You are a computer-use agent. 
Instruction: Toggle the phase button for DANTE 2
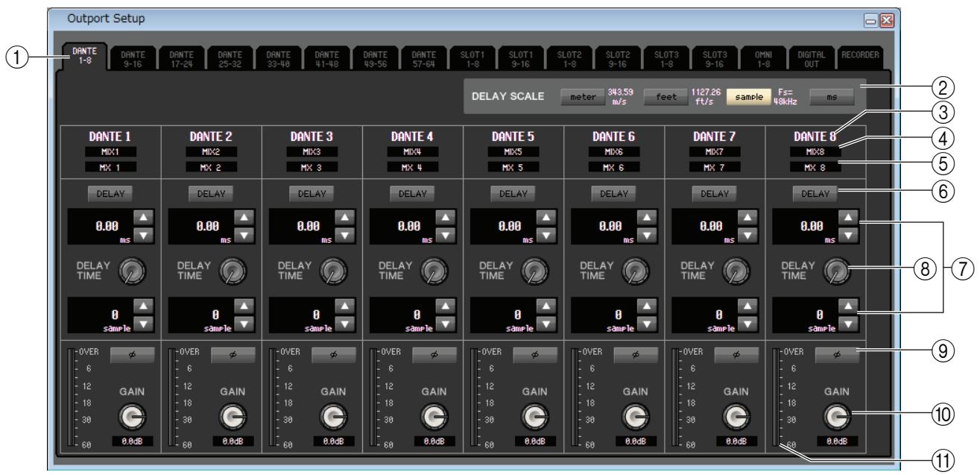233,356
